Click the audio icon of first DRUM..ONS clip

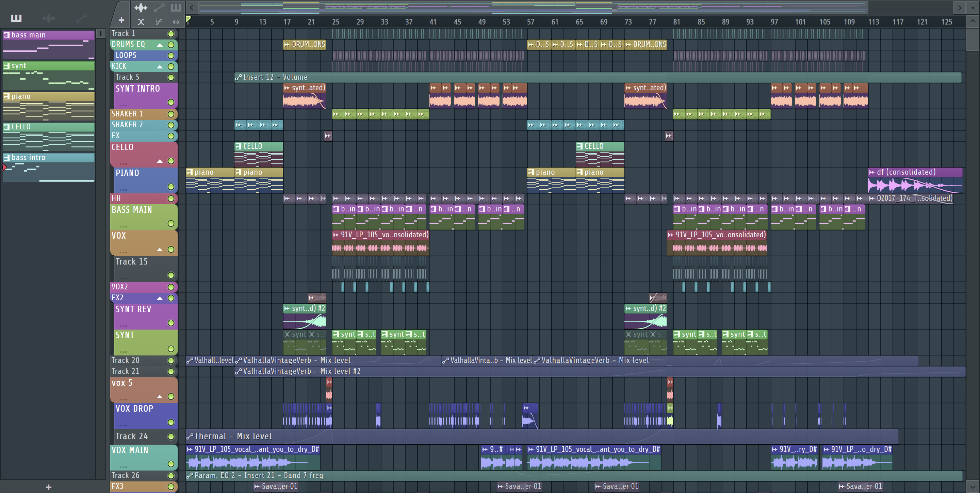coord(287,45)
